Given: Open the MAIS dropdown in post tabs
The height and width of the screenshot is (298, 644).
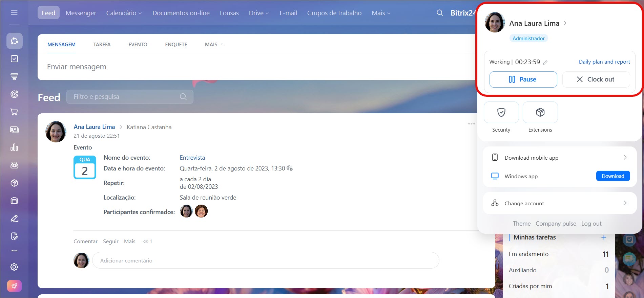Looking at the screenshot, I should 214,45.
